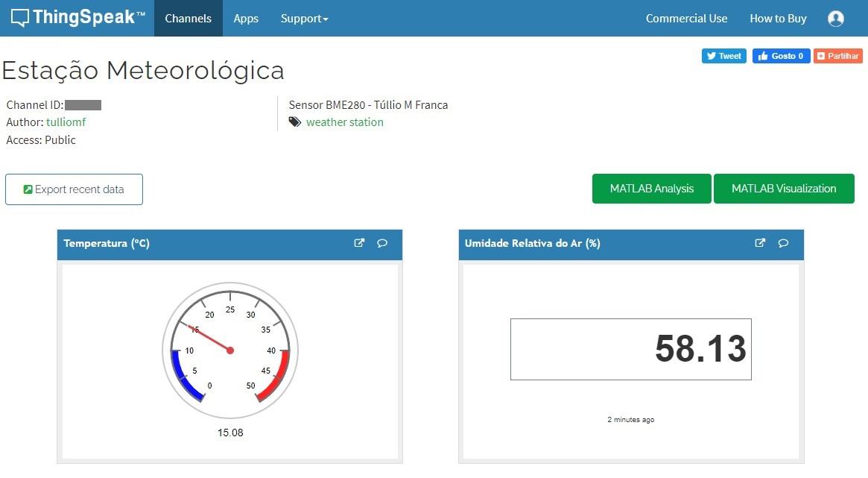This screenshot has height=478, width=868.
Task: Go to the Apps menu item
Action: [x=246, y=19]
